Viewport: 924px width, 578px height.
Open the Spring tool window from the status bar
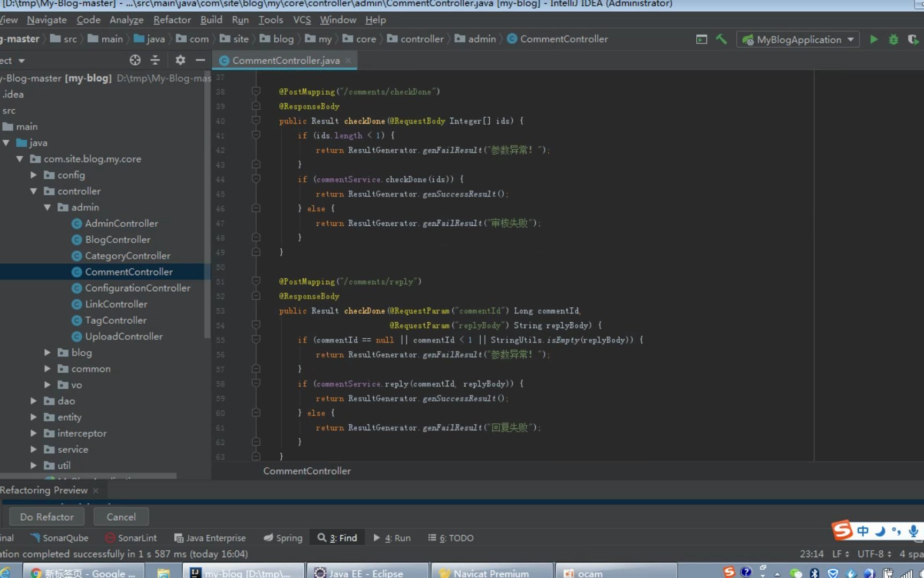click(282, 538)
